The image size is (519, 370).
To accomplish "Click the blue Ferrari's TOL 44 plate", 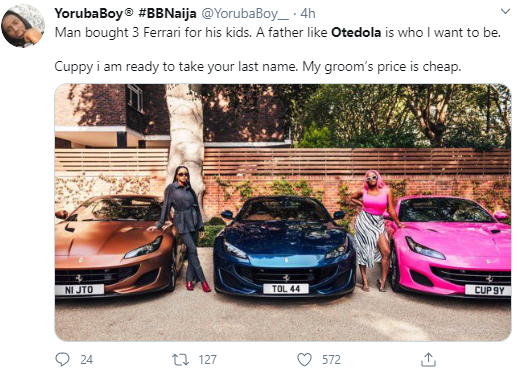I will point(286,289).
